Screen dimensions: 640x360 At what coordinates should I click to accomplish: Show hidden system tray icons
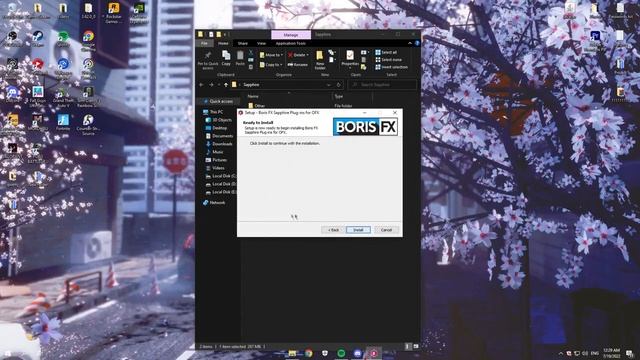[x=560, y=353]
